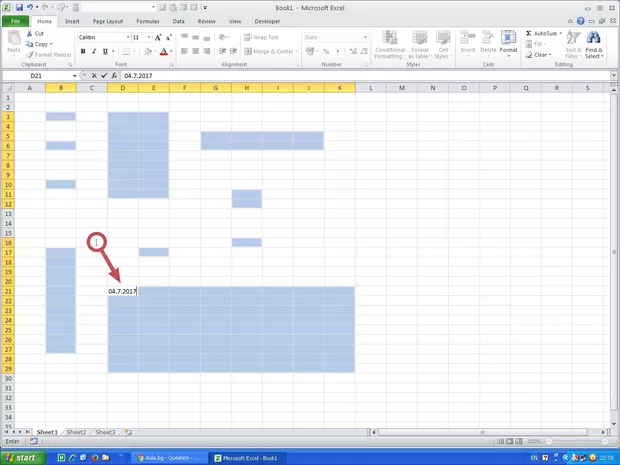This screenshot has height=465, width=620.
Task: Click the zoom slider in status bar
Action: (x=577, y=441)
